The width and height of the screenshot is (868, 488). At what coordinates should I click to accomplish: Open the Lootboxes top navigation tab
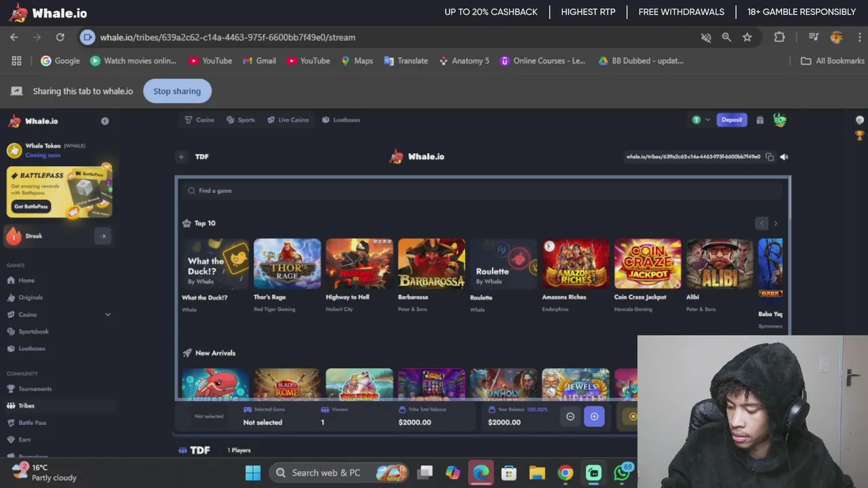pos(341,120)
